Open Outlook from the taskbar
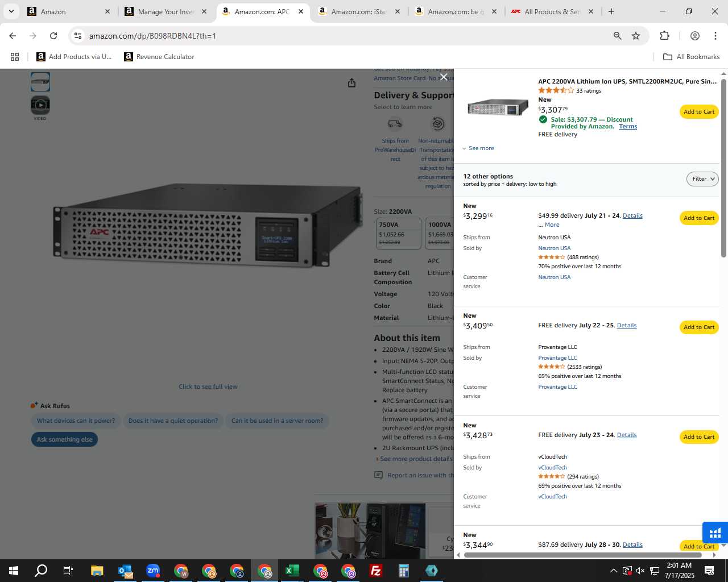 click(125, 571)
